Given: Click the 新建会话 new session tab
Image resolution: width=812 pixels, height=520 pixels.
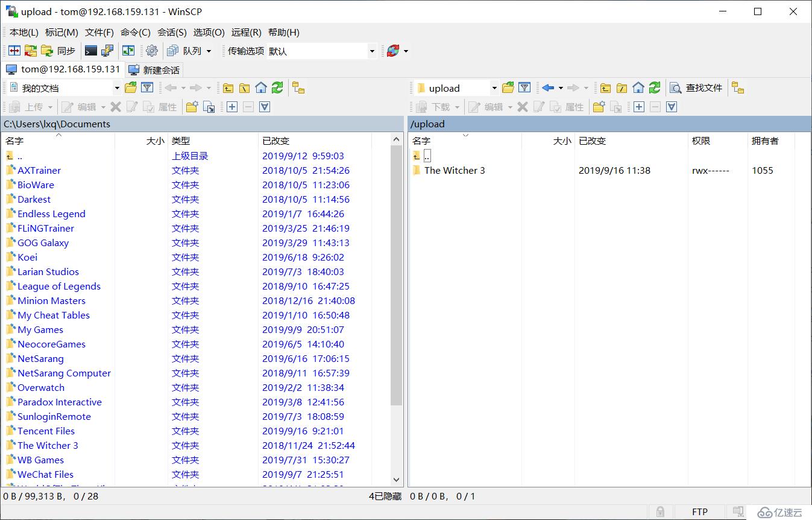Looking at the screenshot, I should (x=154, y=70).
